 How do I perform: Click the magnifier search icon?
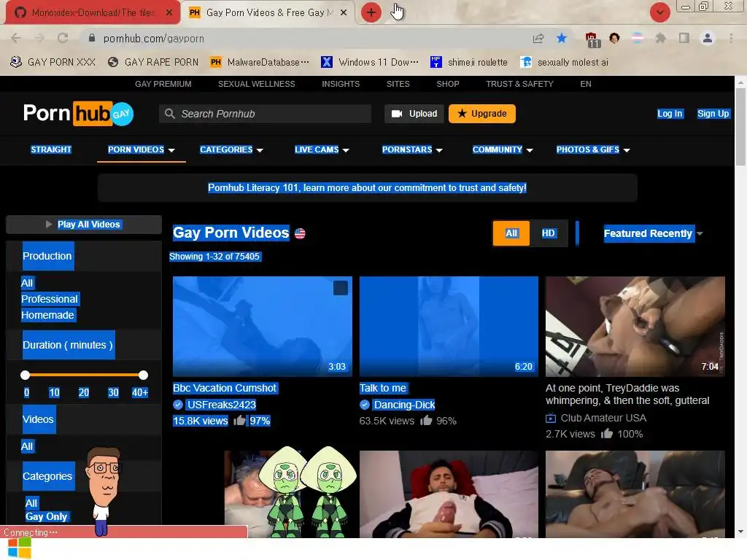click(x=169, y=114)
